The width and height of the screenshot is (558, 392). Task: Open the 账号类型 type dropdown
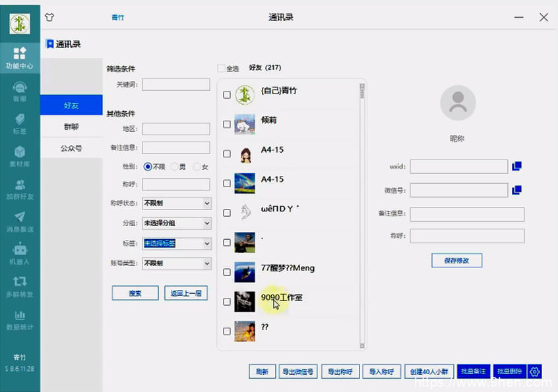click(x=176, y=263)
